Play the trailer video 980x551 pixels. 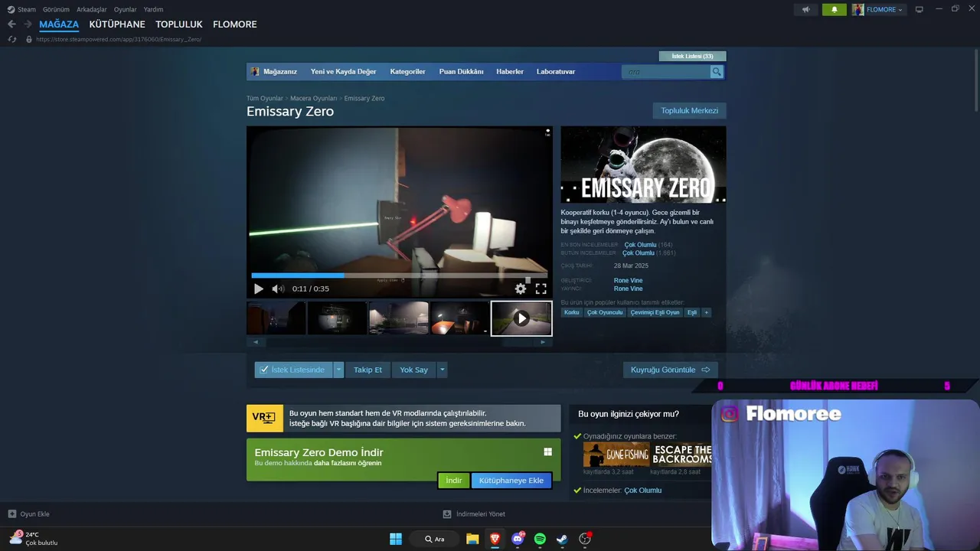click(x=258, y=289)
